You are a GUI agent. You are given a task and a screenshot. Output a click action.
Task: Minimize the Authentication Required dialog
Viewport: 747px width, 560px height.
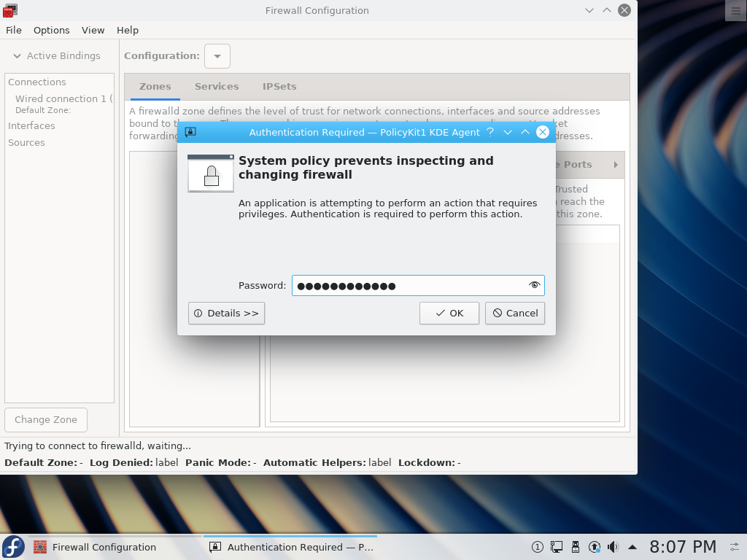pyautogui.click(x=508, y=132)
